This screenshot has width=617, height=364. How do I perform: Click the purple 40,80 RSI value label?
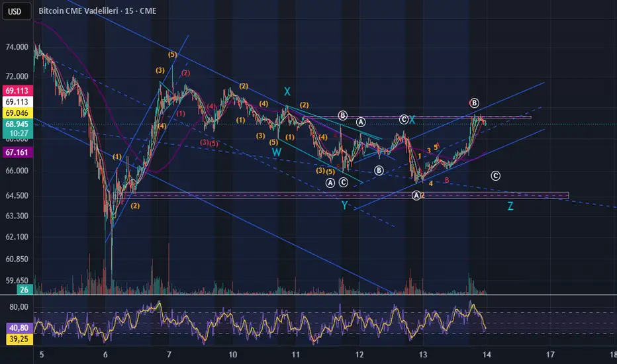(17, 326)
